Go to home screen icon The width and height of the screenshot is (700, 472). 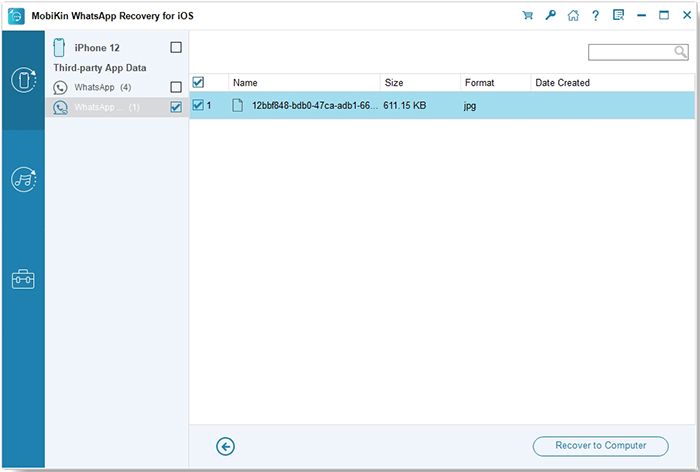pyautogui.click(x=573, y=15)
